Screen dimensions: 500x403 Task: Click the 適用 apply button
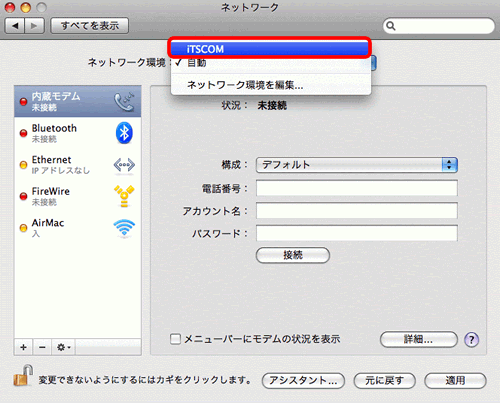point(455,380)
